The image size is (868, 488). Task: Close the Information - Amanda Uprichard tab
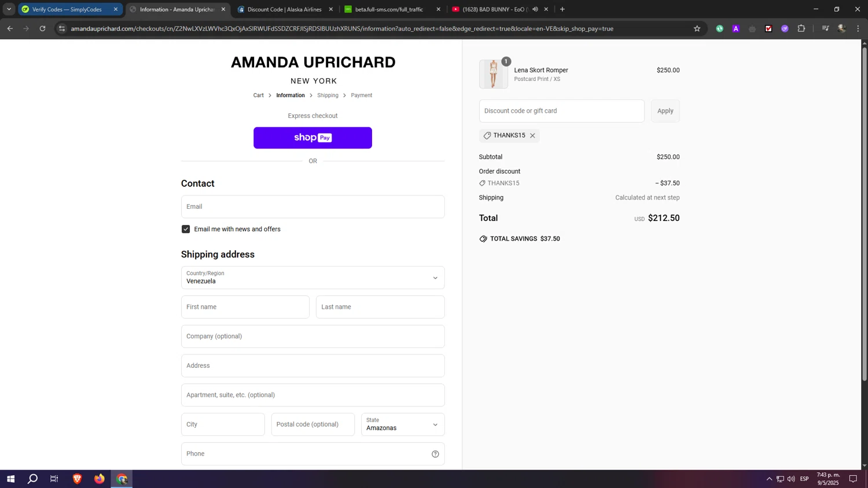(223, 9)
